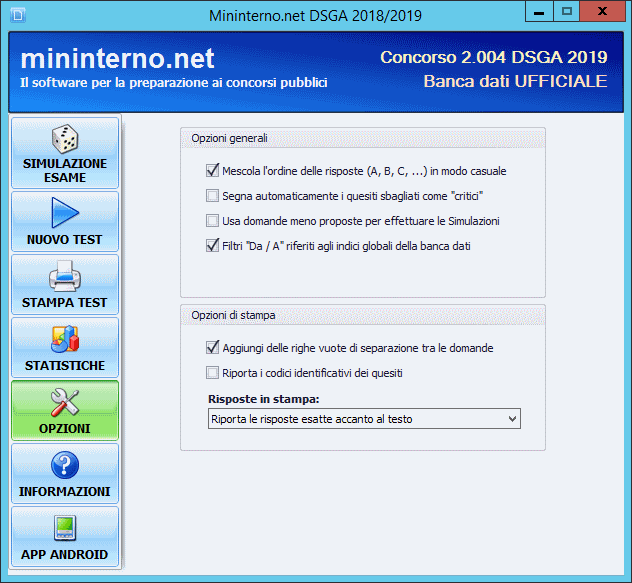The width and height of the screenshot is (632, 583).
Task: Click the printer icon for Stampa Test
Action: [65, 275]
